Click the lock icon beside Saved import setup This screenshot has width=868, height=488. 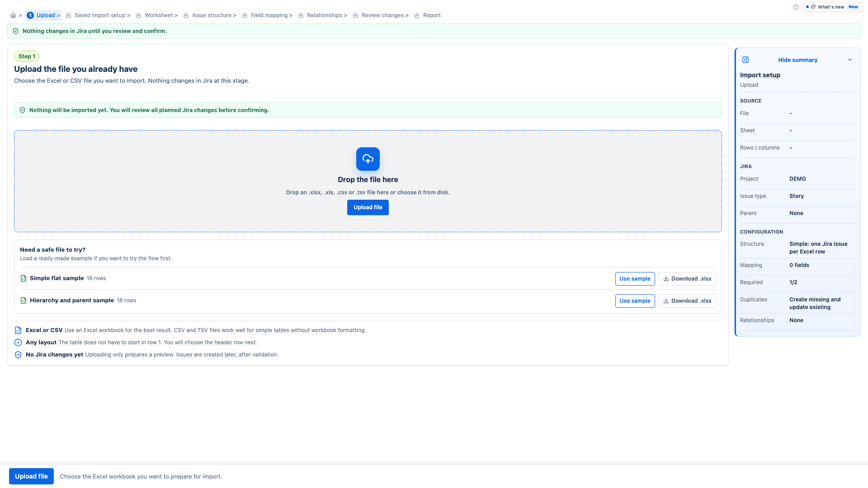click(69, 15)
